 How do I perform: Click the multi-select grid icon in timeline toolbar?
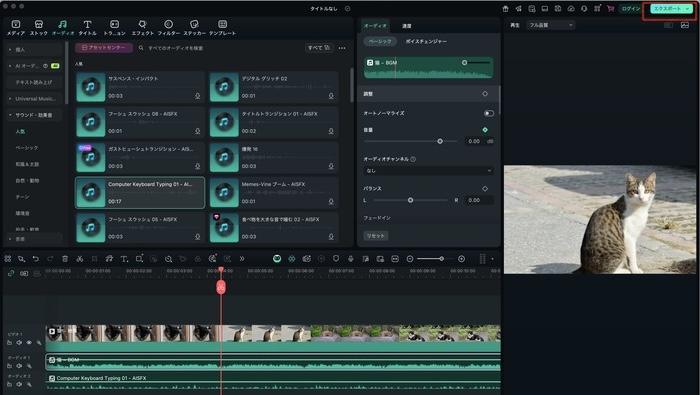(x=8, y=259)
